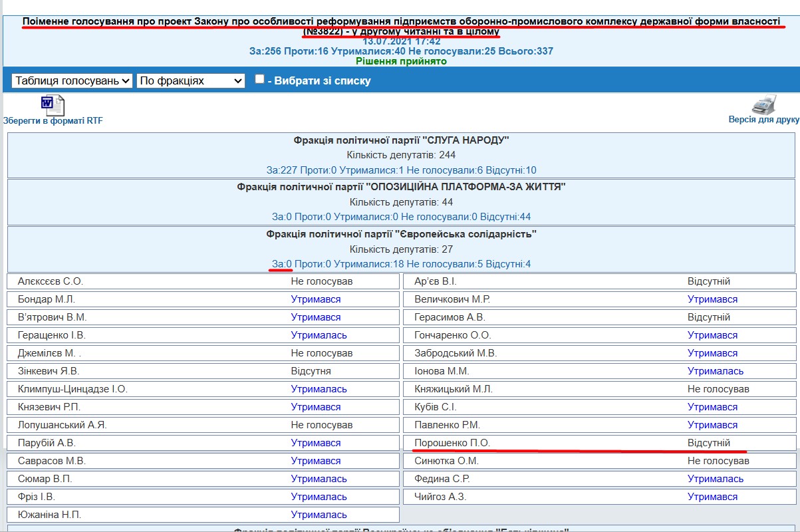
Task: Click the СЛУГА НАРОДУ vote totals line
Action: point(401,170)
